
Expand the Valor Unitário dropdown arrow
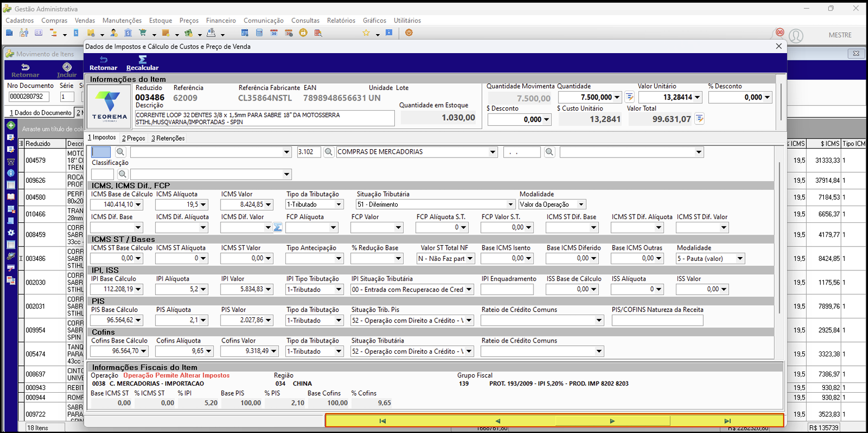(697, 97)
